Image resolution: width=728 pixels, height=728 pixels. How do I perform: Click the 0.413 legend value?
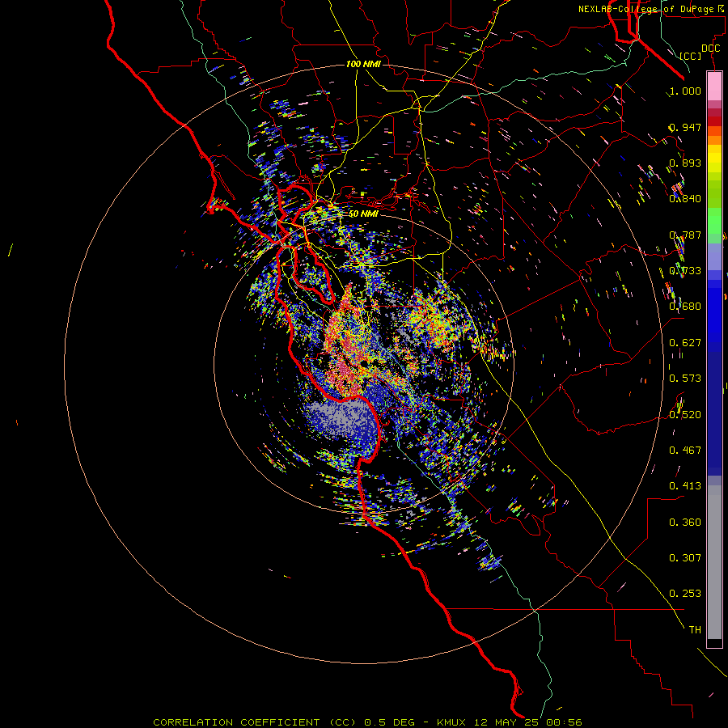point(685,486)
